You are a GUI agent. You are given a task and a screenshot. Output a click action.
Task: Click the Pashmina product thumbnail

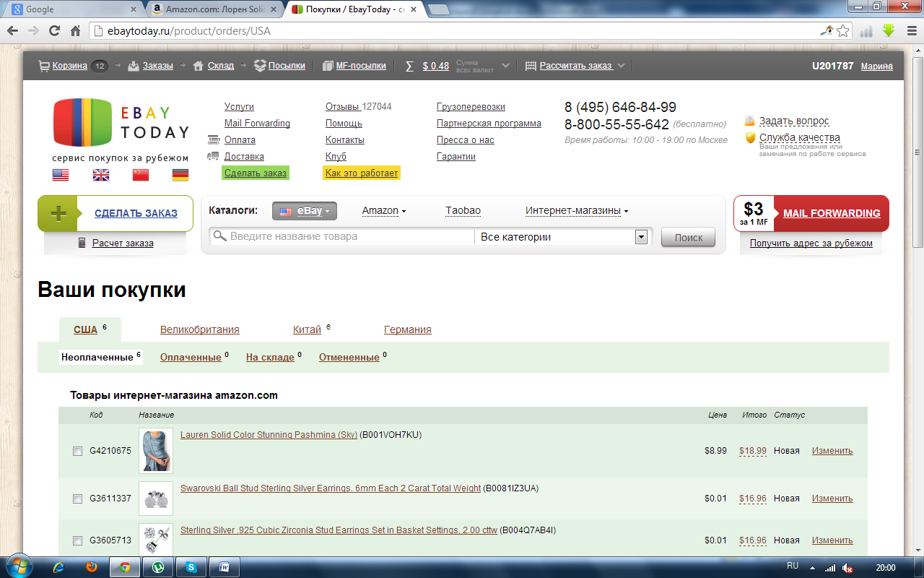[156, 451]
